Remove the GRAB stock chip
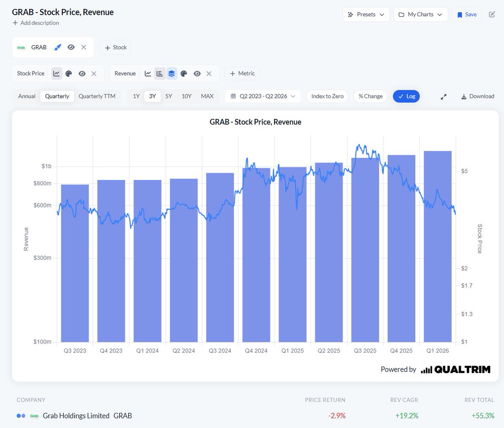Viewport: 504px width, 428px height. point(84,47)
